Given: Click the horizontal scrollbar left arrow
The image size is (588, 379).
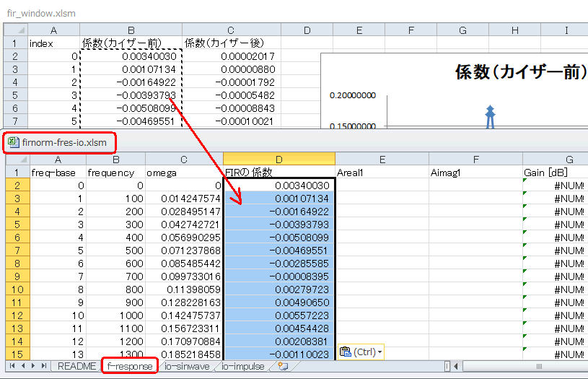Looking at the screenshot, I should point(456,366).
